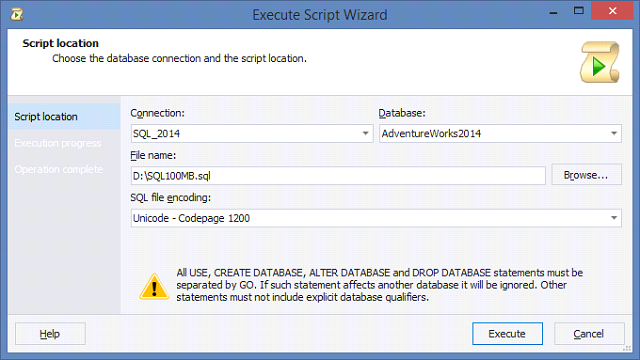
Task: Open Help for the wizard
Action: click(50, 333)
